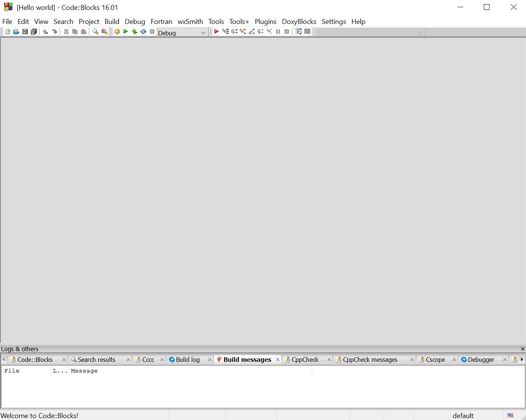Click the Save all files icon
Screen dimensions: 526x420
[x=34, y=32]
